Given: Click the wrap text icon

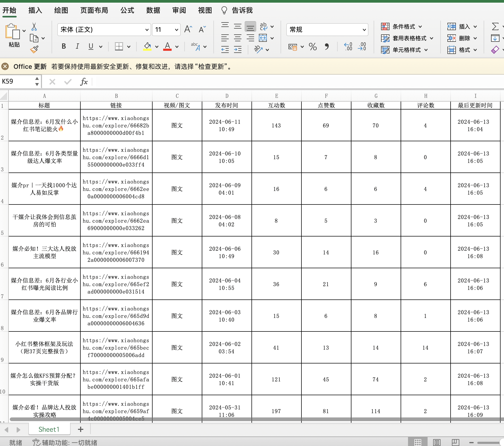Looking at the screenshot, I should tap(263, 26).
